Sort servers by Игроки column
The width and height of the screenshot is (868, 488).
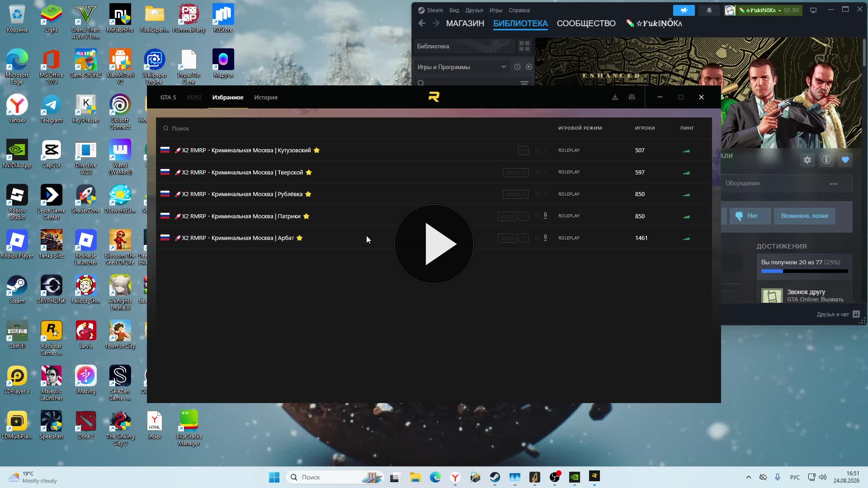645,128
